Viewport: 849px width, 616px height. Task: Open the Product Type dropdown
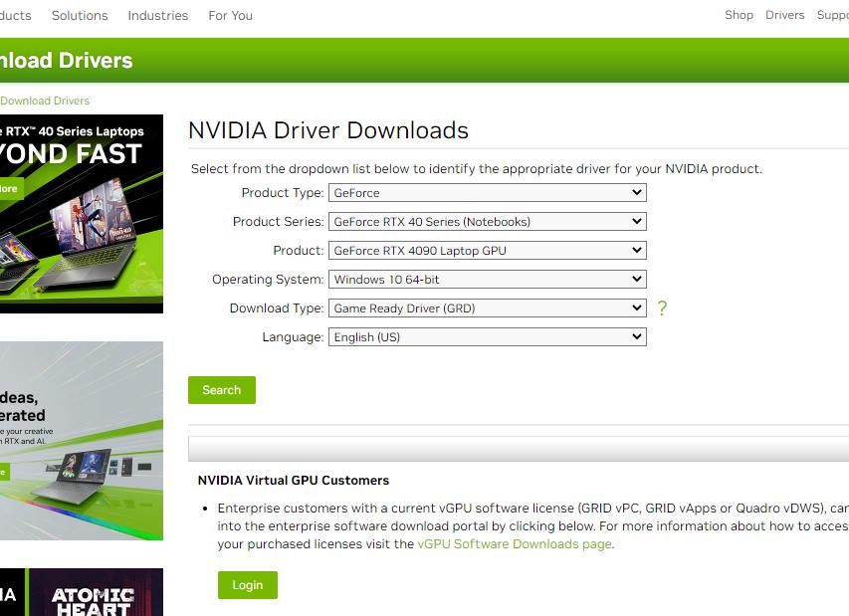[x=488, y=193]
